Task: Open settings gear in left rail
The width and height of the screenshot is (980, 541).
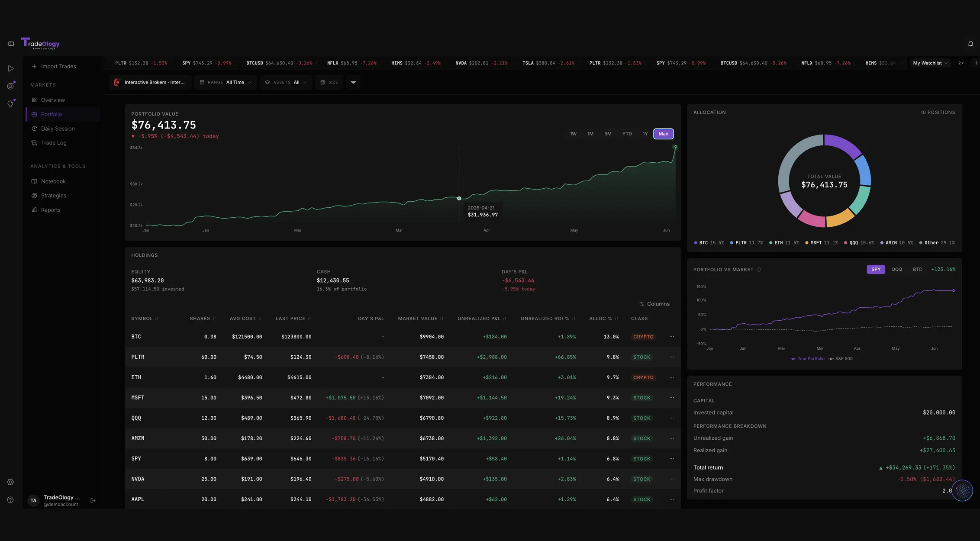Action: (x=10, y=482)
